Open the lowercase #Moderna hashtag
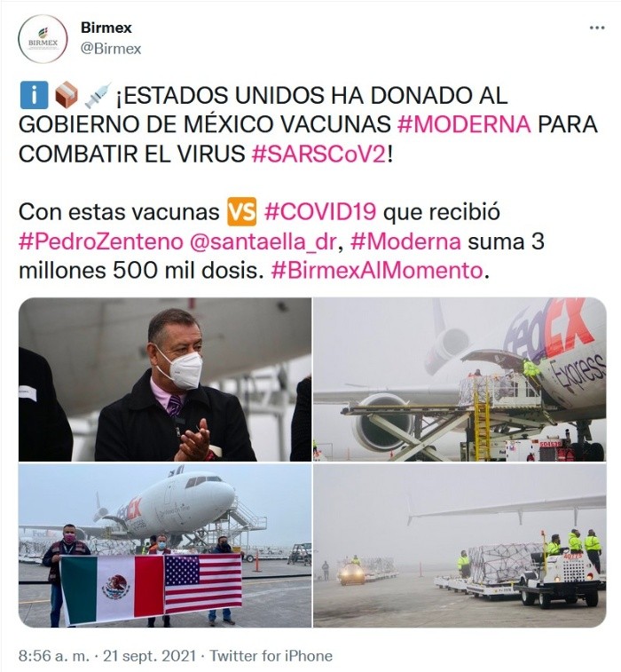Image resolution: width=621 pixels, height=672 pixels. [x=405, y=241]
